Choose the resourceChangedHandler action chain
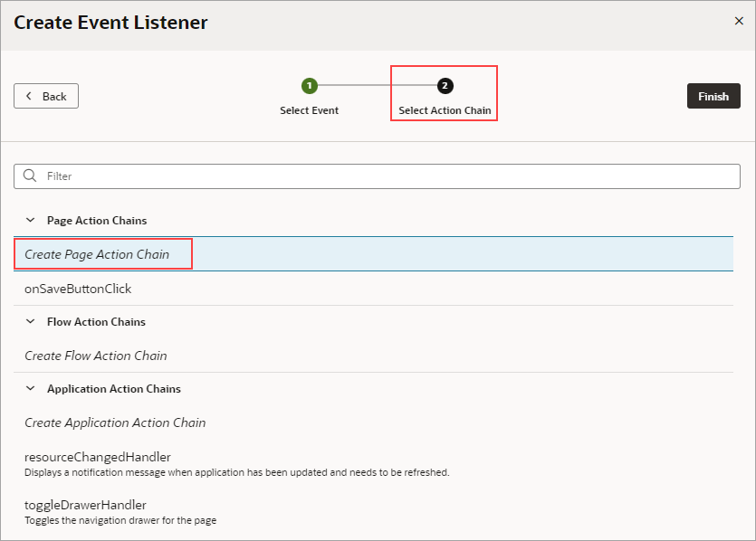 point(97,457)
